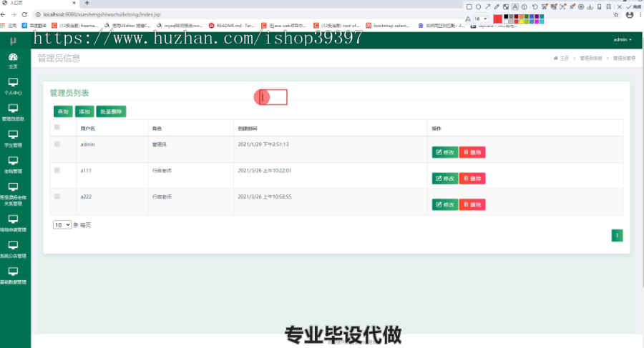Viewport: 644px width, 348px height.
Task: Pick the magenta color swatch
Action: click(537, 21)
